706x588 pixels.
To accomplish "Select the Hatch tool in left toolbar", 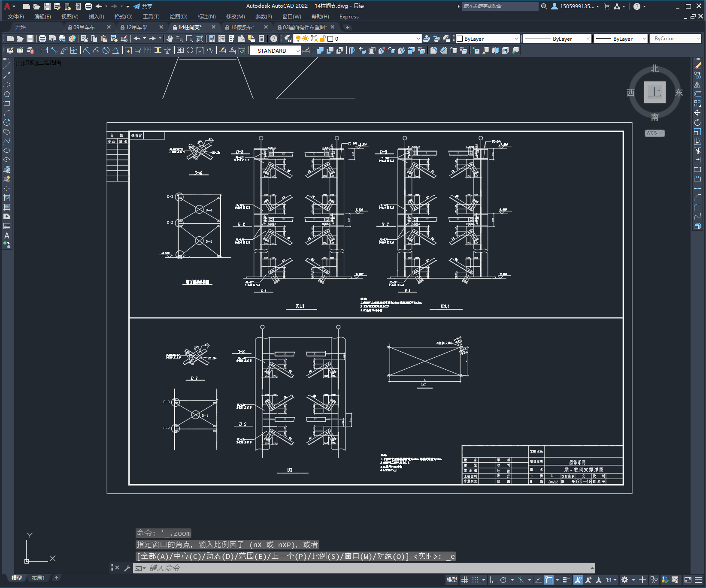I will click(x=7, y=198).
